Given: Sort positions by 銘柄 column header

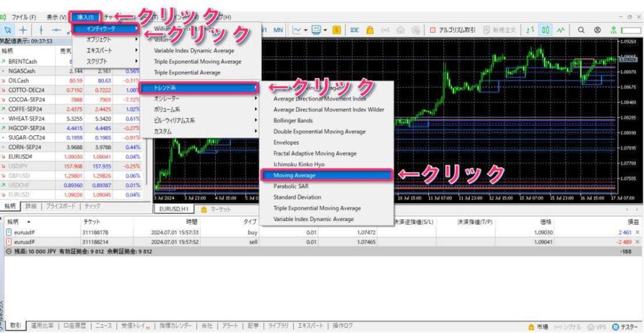Looking at the screenshot, I should (19, 222).
